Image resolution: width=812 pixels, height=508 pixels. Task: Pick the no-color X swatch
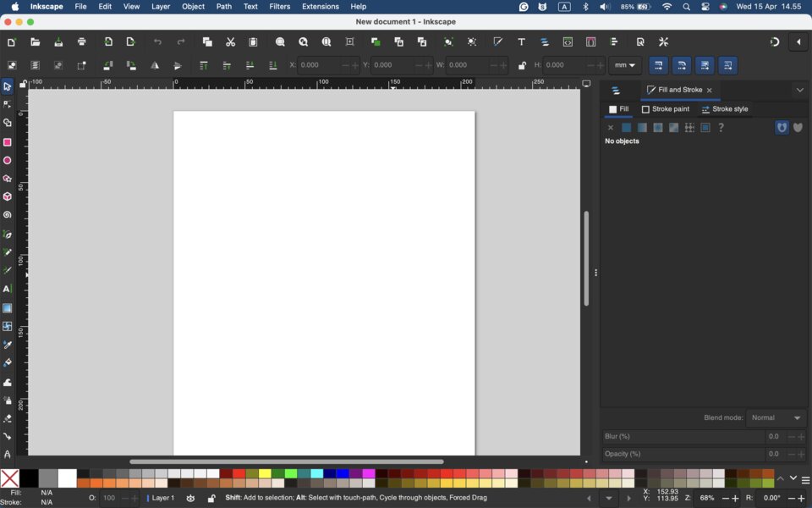[x=10, y=478]
